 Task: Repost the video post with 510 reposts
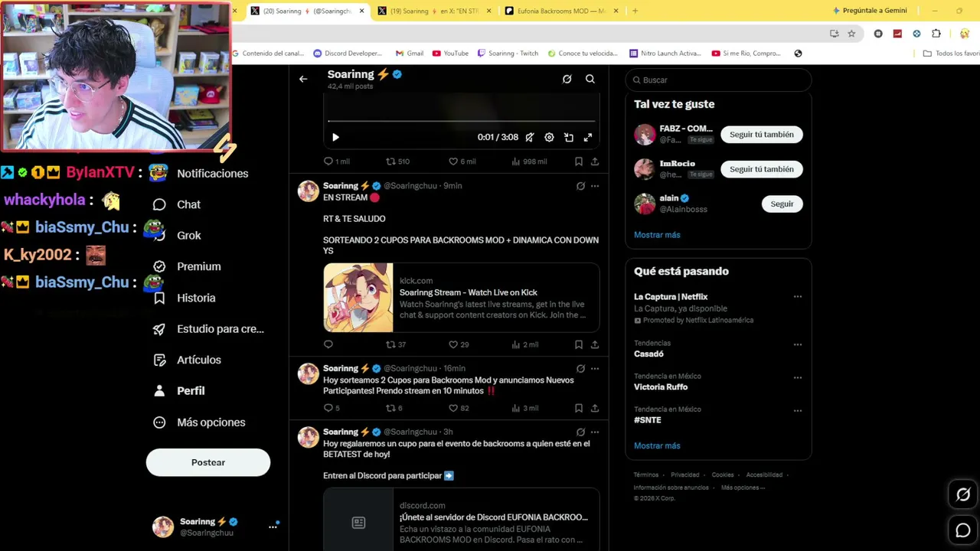click(x=397, y=161)
